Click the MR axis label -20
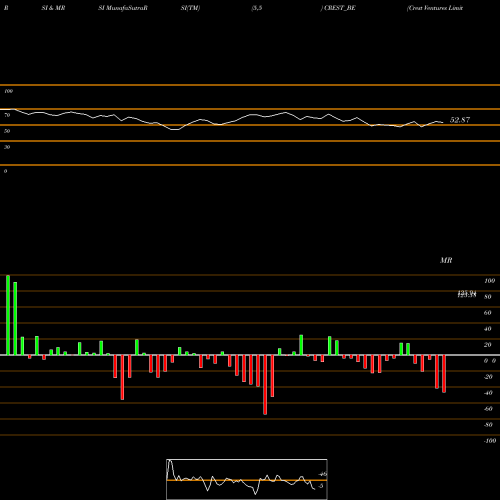 pos(488,377)
